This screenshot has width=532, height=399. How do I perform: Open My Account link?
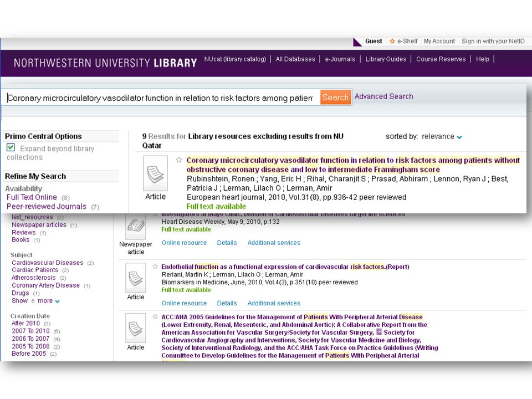pos(439,41)
